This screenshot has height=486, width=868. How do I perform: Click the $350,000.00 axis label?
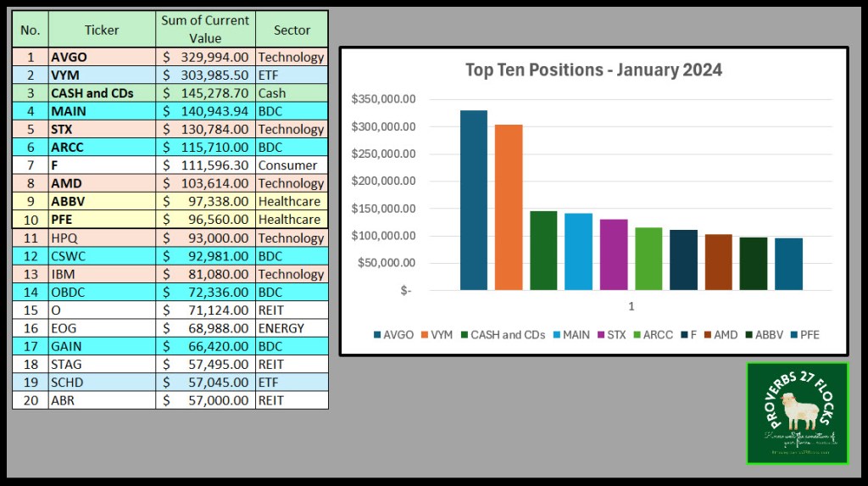(383, 99)
